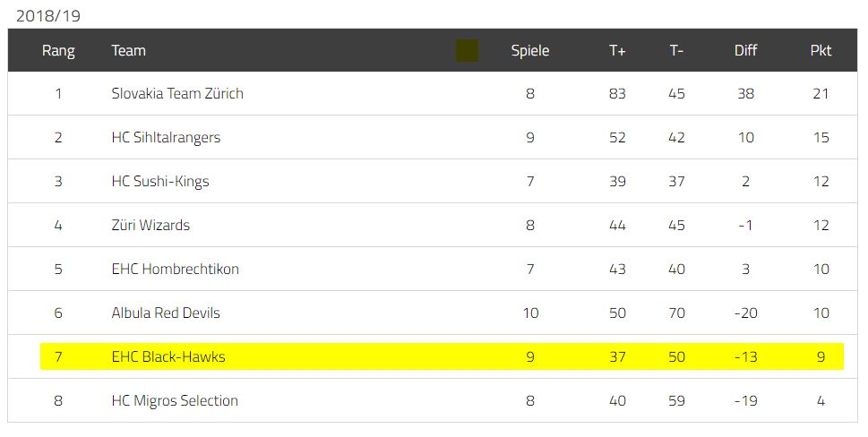The image size is (868, 437).
Task: Click the Team column header
Action: point(128,50)
